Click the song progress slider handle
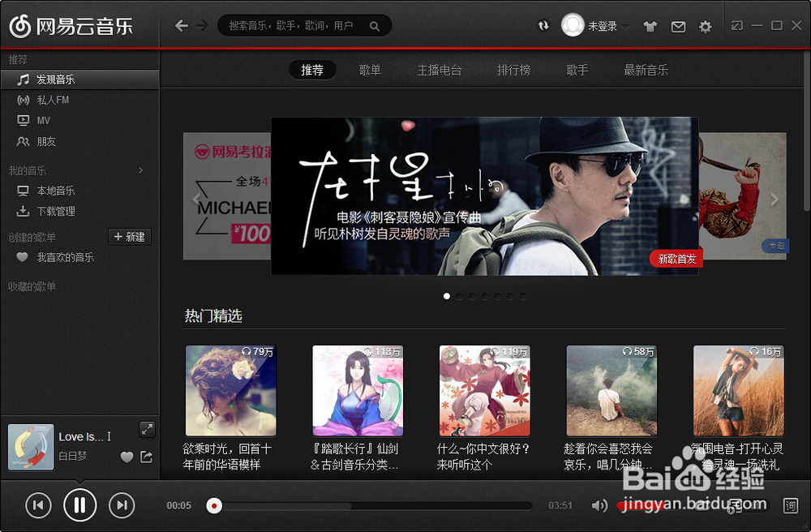The image size is (811, 532). [x=214, y=505]
